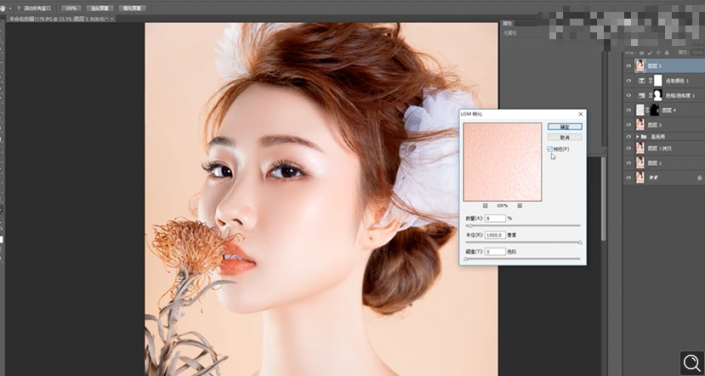
Task: Toggle lock transparent pixels icon in Layers panel
Action: pos(641,53)
